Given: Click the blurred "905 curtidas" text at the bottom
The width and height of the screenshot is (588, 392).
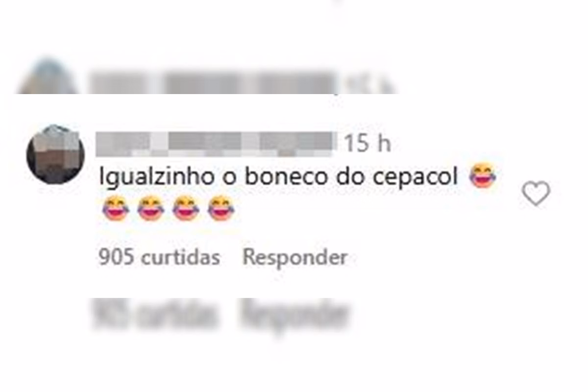Looking at the screenshot, I should coord(154,315).
